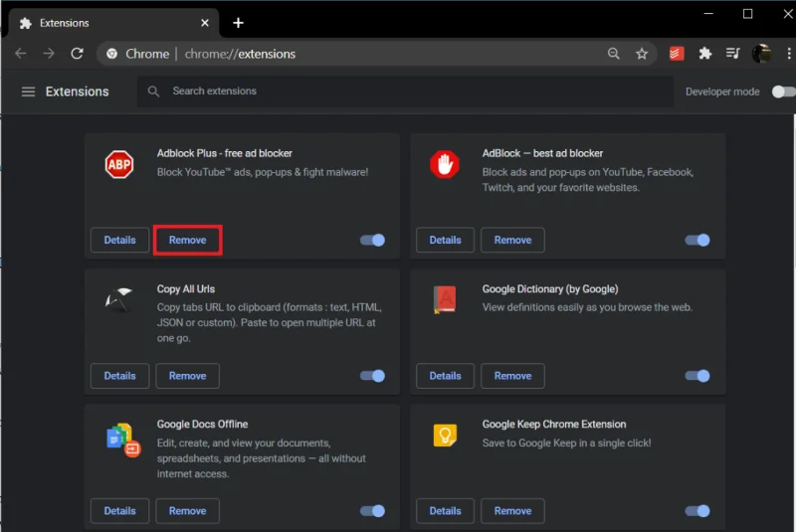Click 'Adblock Plus - free ad blocker' title

point(225,153)
